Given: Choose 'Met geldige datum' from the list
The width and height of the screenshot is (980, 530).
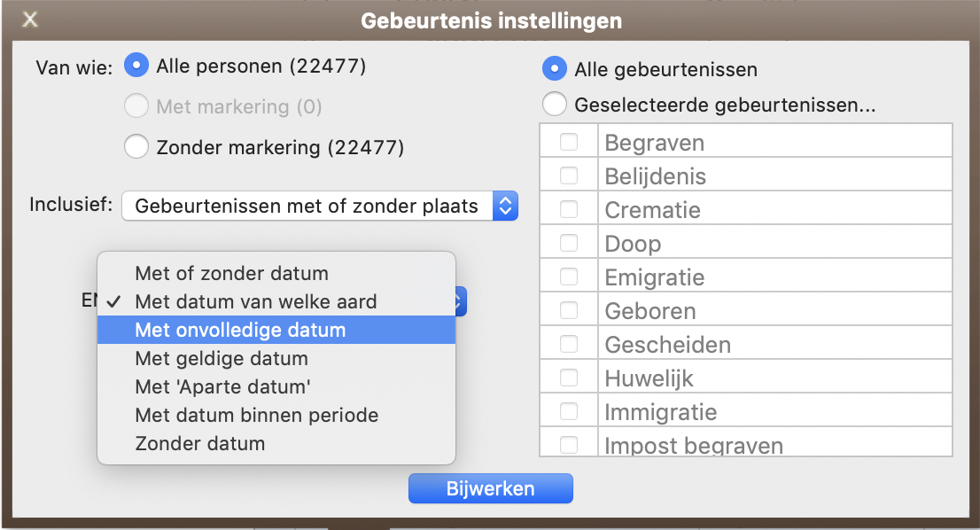Looking at the screenshot, I should tap(222, 359).
